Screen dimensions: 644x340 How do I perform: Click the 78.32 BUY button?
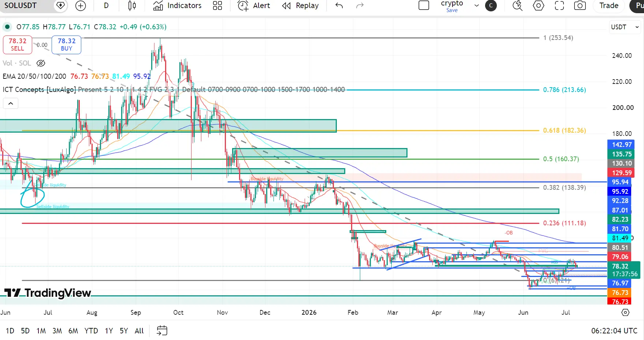point(66,45)
